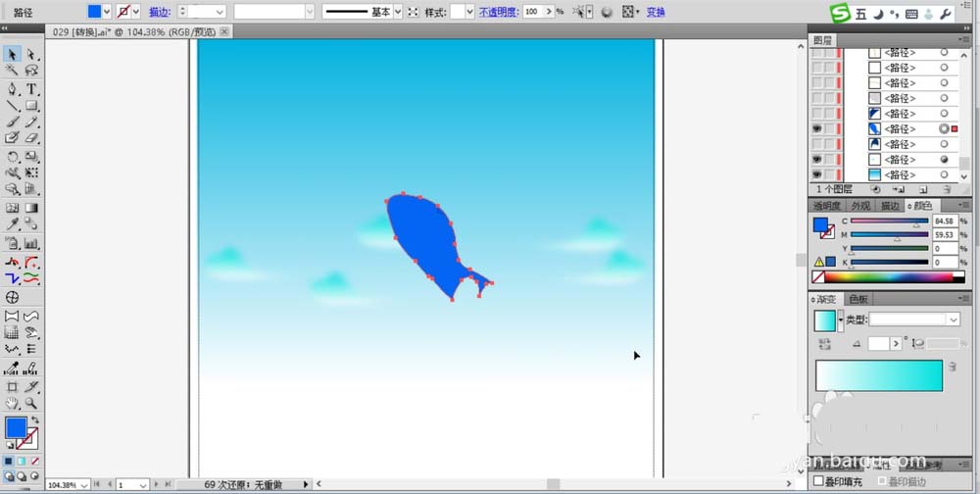Viewport: 980px width, 494px height.
Task: Click the Sogou soft keyboard icon
Action: [x=911, y=14]
